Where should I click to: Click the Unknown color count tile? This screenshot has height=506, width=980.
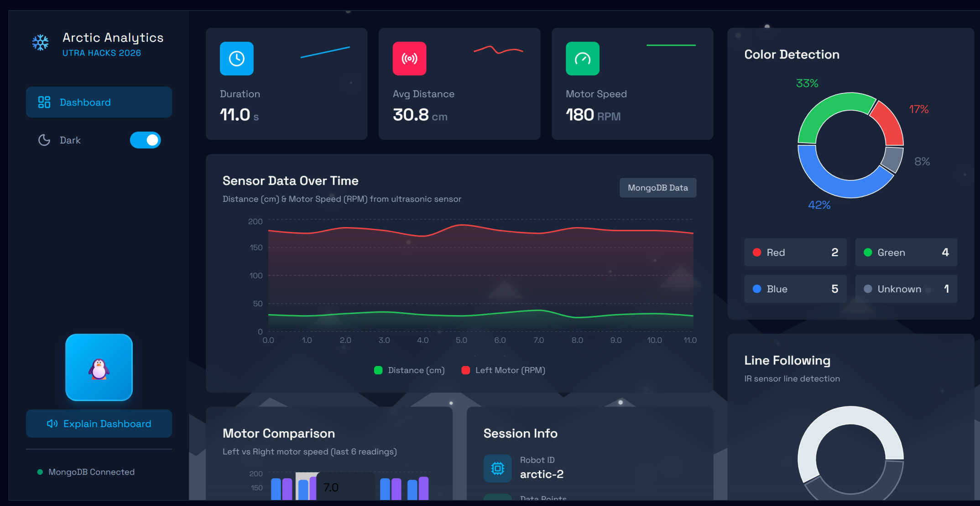coord(906,289)
